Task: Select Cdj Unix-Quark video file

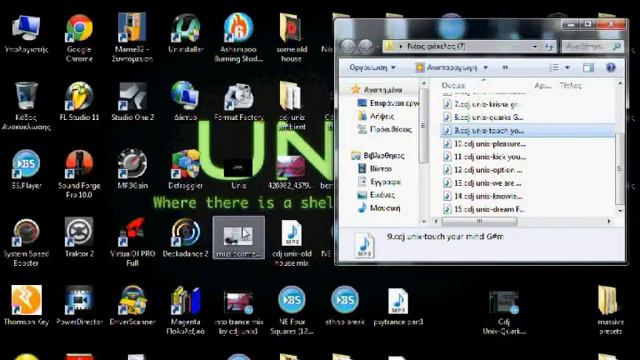Action: (504, 312)
